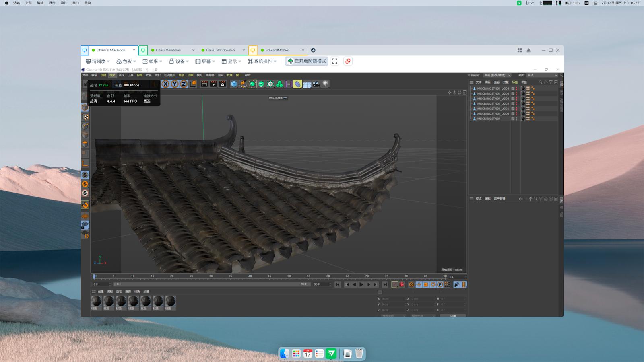Select the first material sphere thumbnail
This screenshot has width=644, height=362.
pyautogui.click(x=97, y=302)
